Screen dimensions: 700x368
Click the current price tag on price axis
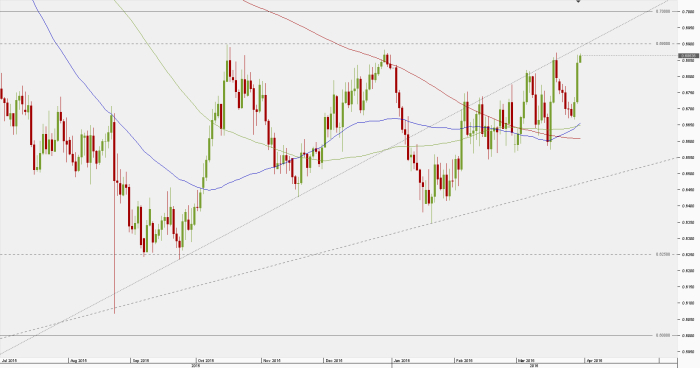(688, 56)
